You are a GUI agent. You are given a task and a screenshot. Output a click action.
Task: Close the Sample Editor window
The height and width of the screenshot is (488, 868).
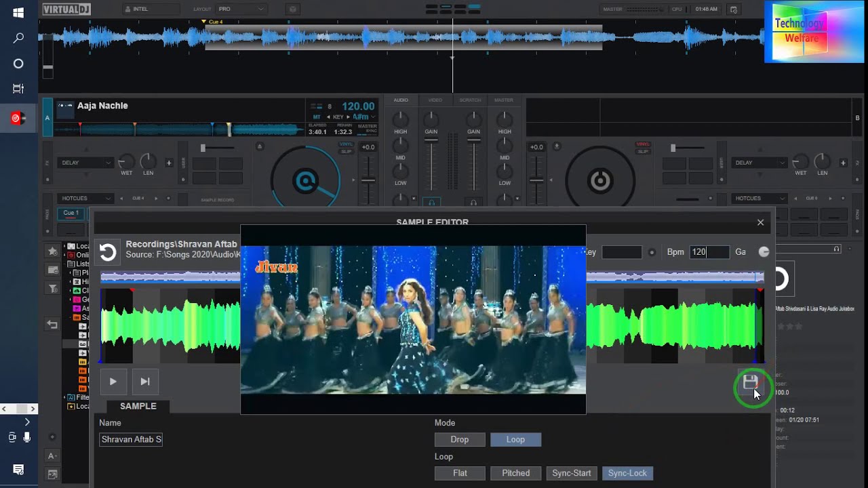point(760,222)
